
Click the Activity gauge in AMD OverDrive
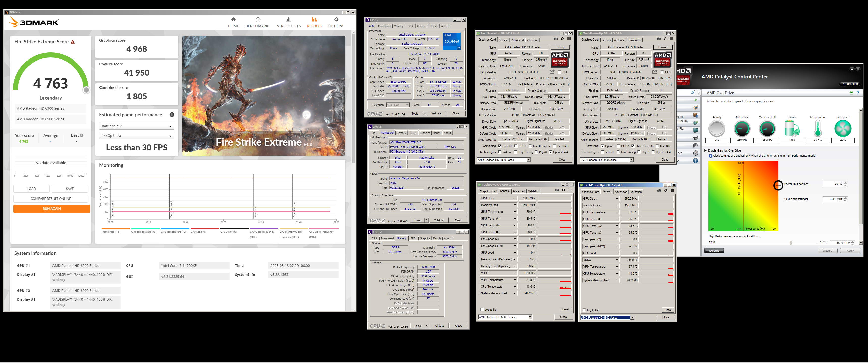pos(717,129)
